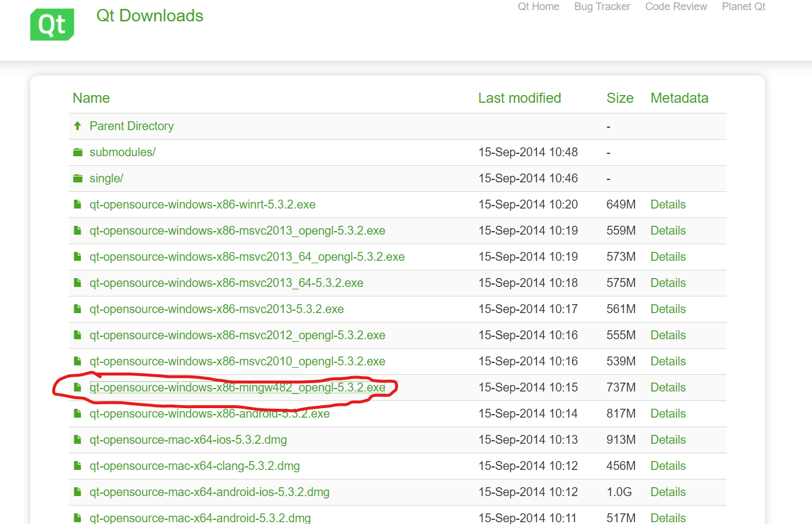View Details for qt-opensource-mac-x64-android-ios-5.3.2.dmg
Screen dimensions: 812x524
668,492
